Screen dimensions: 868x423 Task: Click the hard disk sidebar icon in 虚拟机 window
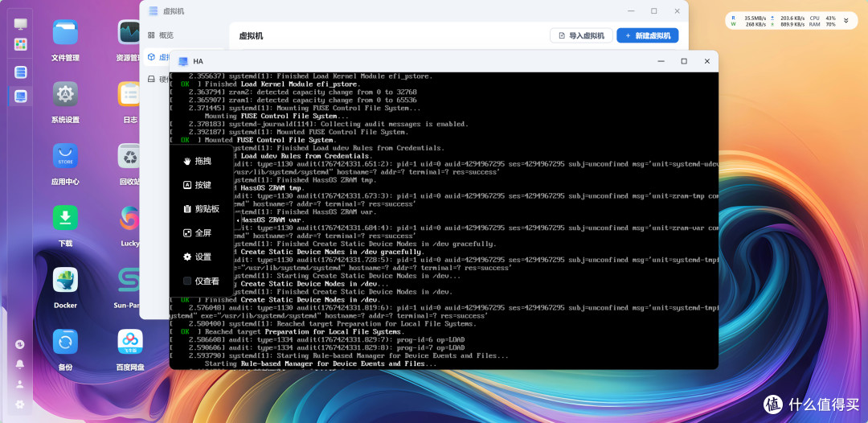click(151, 79)
